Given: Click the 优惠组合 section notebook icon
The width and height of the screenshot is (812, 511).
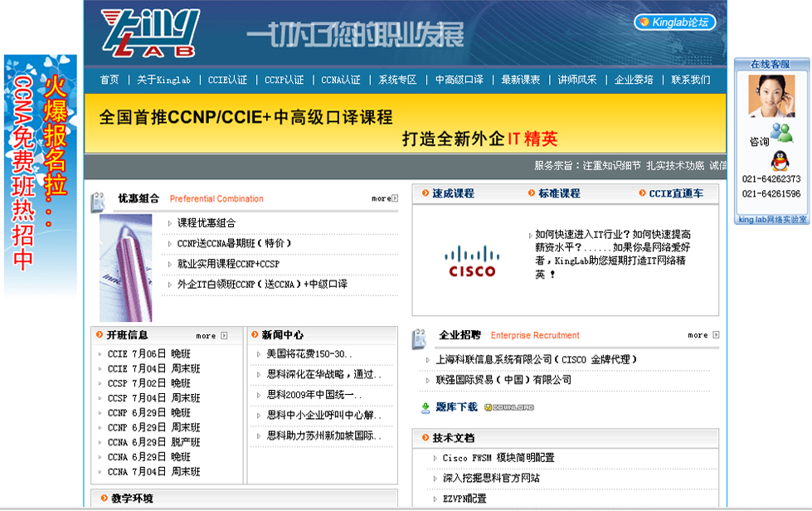Looking at the screenshot, I should point(99,202).
